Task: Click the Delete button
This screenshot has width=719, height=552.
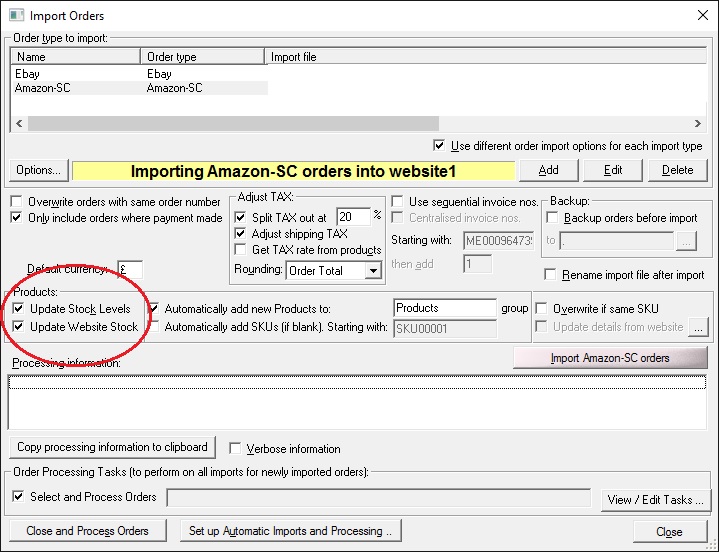Action: coord(677,170)
